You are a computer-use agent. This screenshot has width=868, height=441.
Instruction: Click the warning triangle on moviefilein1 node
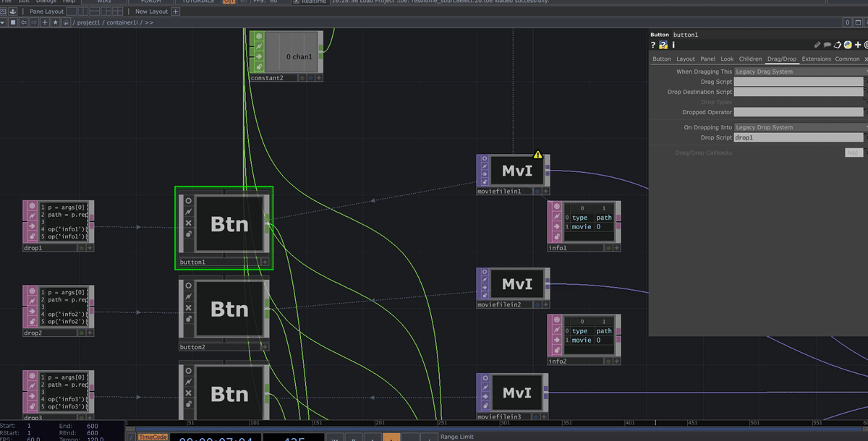pyautogui.click(x=537, y=154)
